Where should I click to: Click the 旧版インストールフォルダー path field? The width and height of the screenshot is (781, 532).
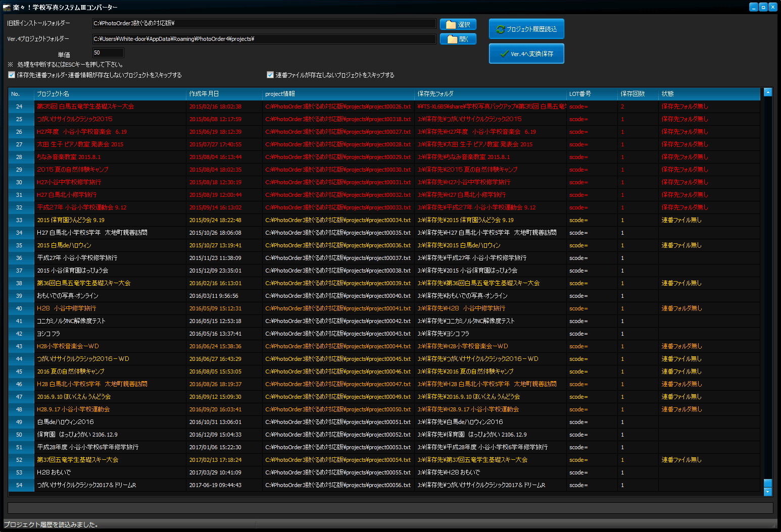point(264,23)
